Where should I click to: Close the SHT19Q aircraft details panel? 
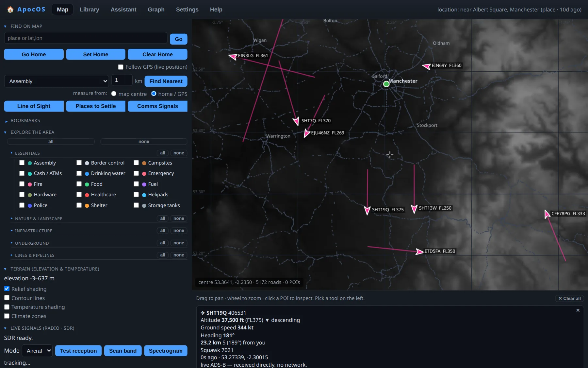(x=578, y=310)
